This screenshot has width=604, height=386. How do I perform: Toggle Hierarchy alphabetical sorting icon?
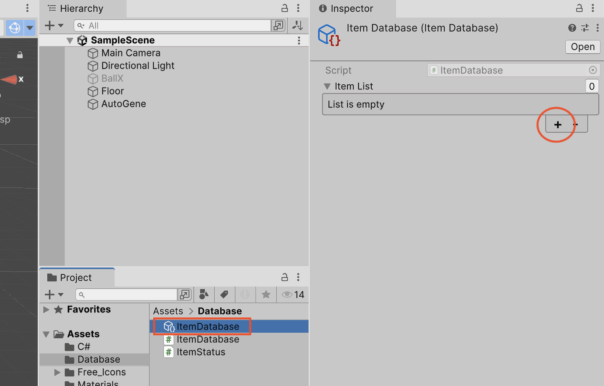click(x=297, y=26)
